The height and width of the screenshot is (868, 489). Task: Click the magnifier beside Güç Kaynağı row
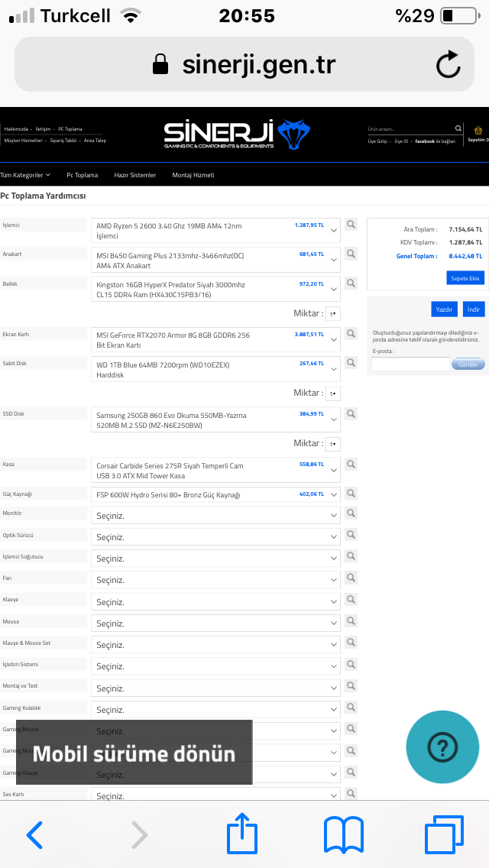[x=351, y=493]
